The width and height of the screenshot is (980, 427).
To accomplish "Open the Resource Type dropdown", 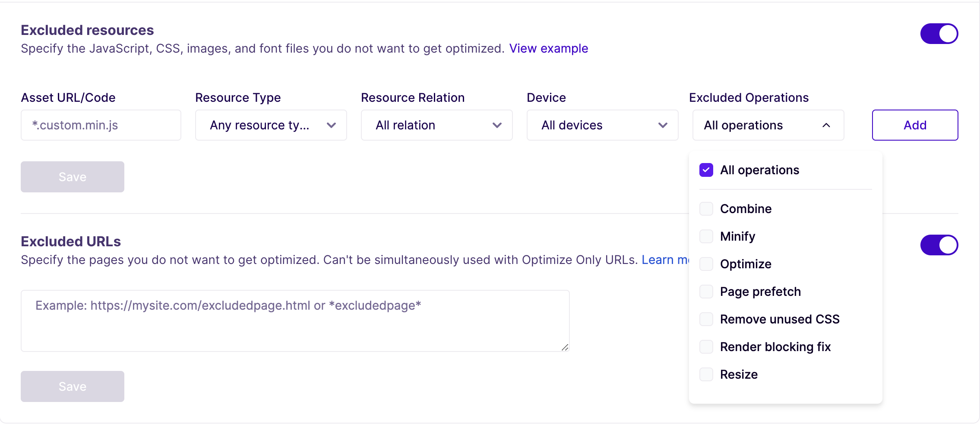I will click(x=271, y=125).
